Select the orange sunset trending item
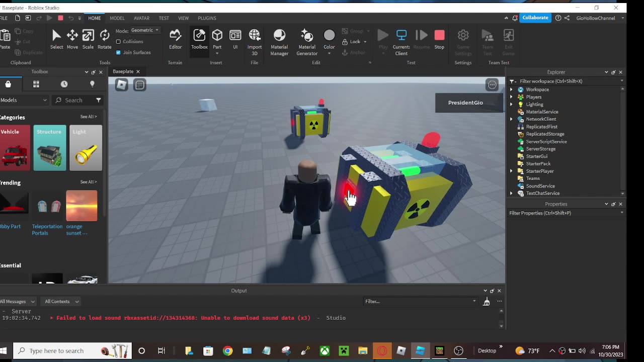The image size is (644, 362). 82,213
